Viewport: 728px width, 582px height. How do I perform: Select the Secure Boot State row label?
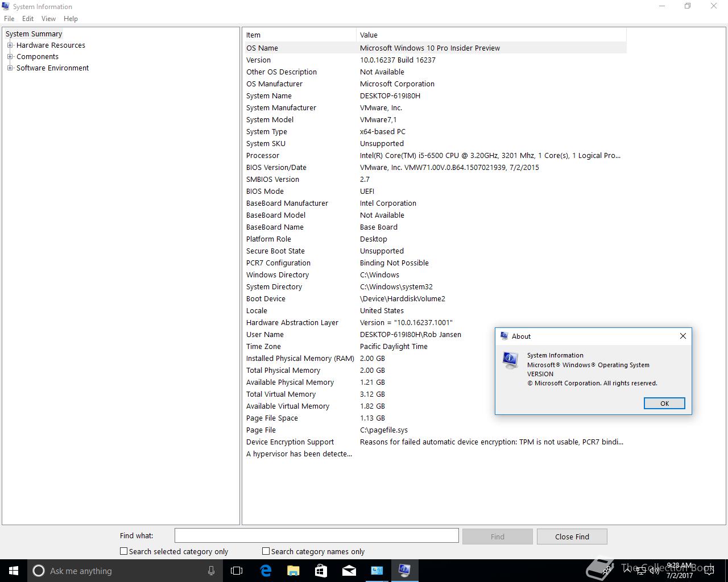275,251
